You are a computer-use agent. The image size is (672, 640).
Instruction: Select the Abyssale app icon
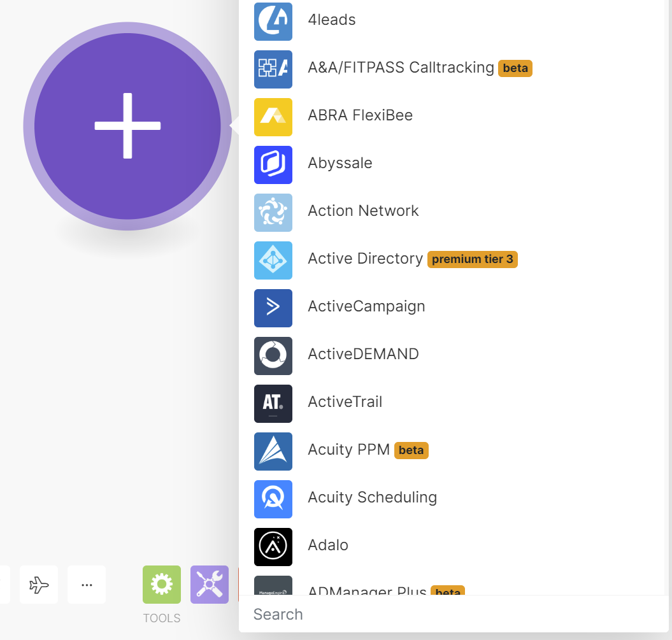(273, 165)
